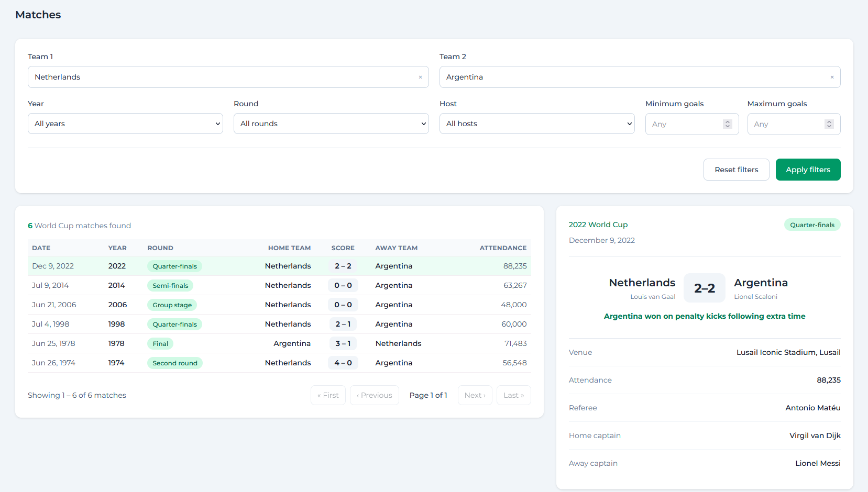The width and height of the screenshot is (868, 492).
Task: Click the Minimum goals spinner arrows
Action: 727,124
